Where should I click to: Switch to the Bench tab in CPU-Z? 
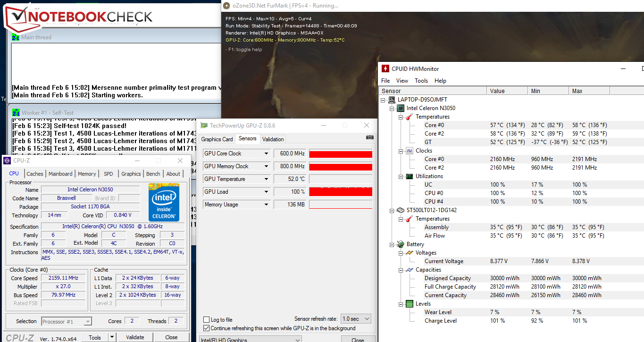153,174
